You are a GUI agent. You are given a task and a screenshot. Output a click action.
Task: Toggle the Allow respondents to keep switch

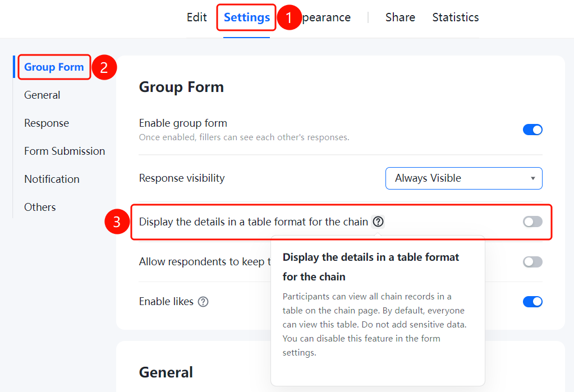532,262
